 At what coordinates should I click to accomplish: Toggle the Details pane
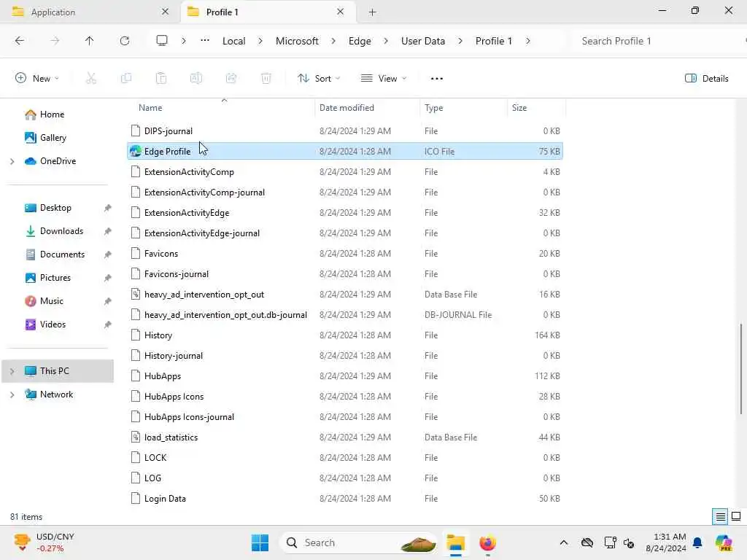pyautogui.click(x=706, y=79)
